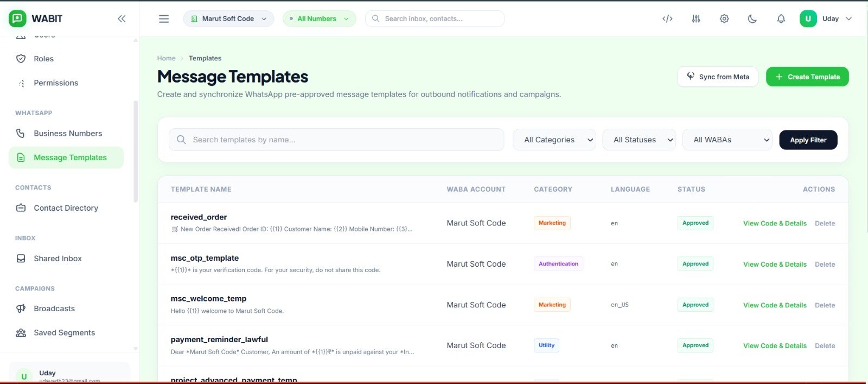Open the All WABAs filter dropdown
Viewport: 868px width, 384px height.
[727, 140]
